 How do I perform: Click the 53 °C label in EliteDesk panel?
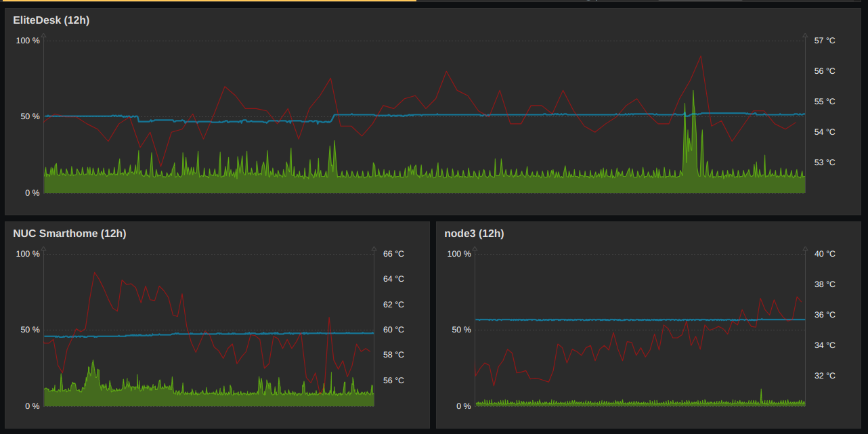(825, 162)
